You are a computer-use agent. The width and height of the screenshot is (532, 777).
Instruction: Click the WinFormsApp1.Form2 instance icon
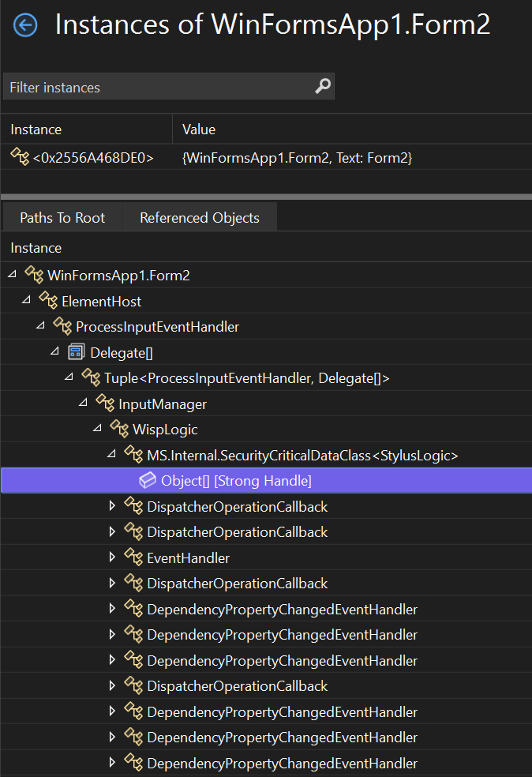[x=36, y=275]
